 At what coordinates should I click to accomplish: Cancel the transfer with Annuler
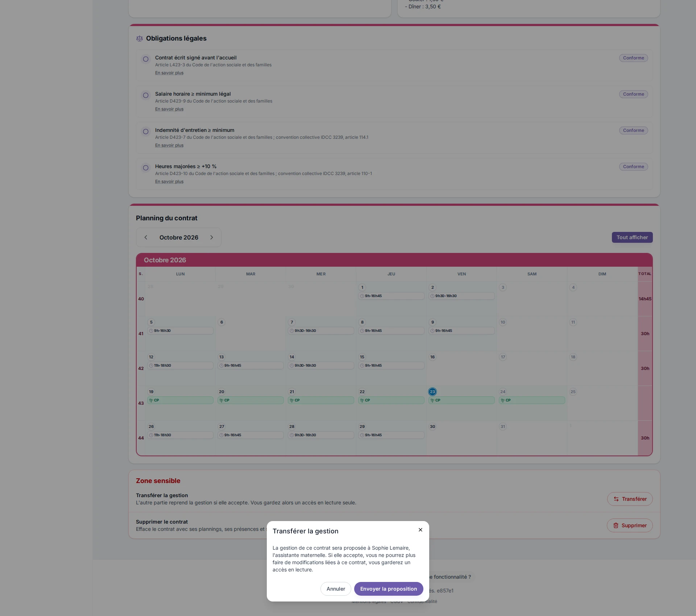336,589
